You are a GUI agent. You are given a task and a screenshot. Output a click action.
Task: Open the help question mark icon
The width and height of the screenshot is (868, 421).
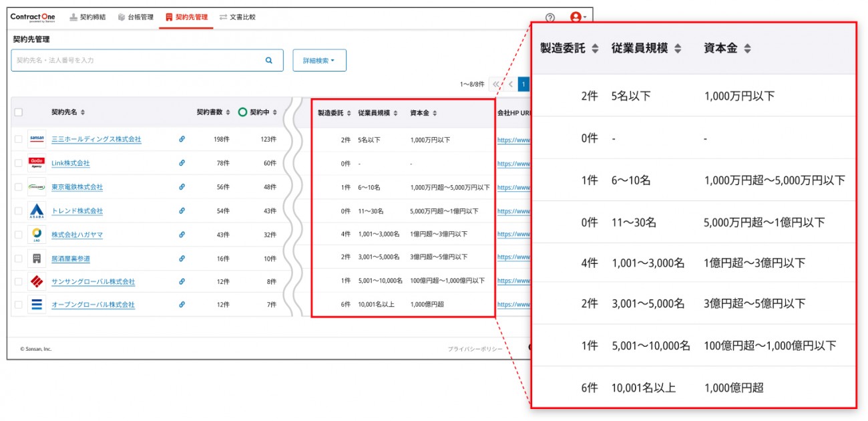click(x=550, y=17)
